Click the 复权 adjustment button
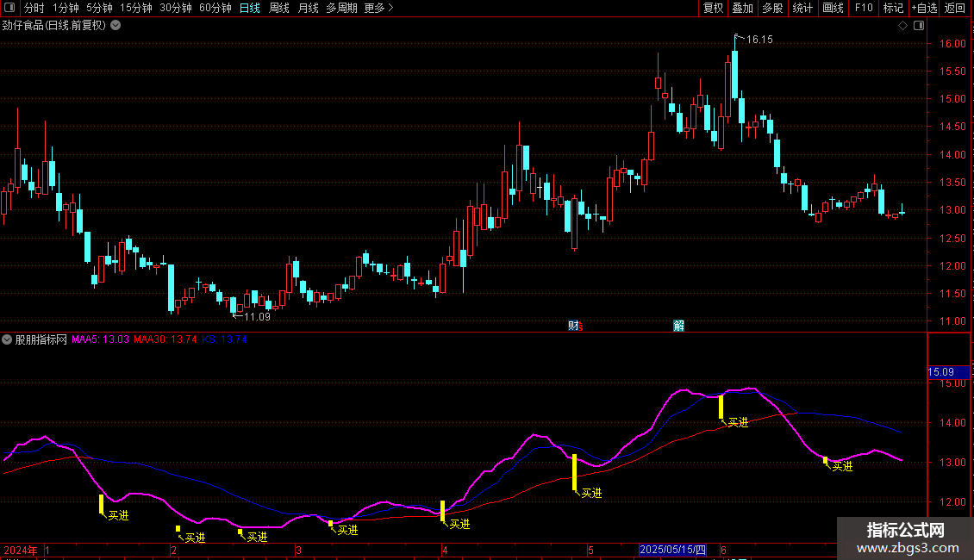The height and width of the screenshot is (560, 974). pos(713,8)
